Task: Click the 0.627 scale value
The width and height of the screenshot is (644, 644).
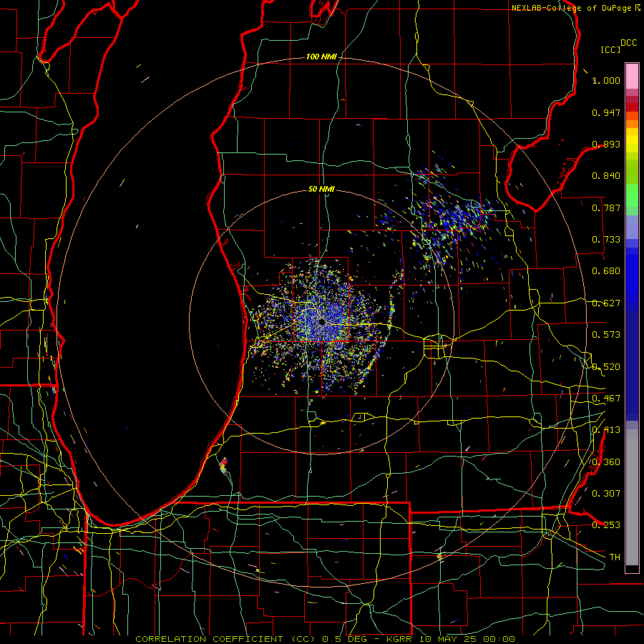Action: point(606,303)
